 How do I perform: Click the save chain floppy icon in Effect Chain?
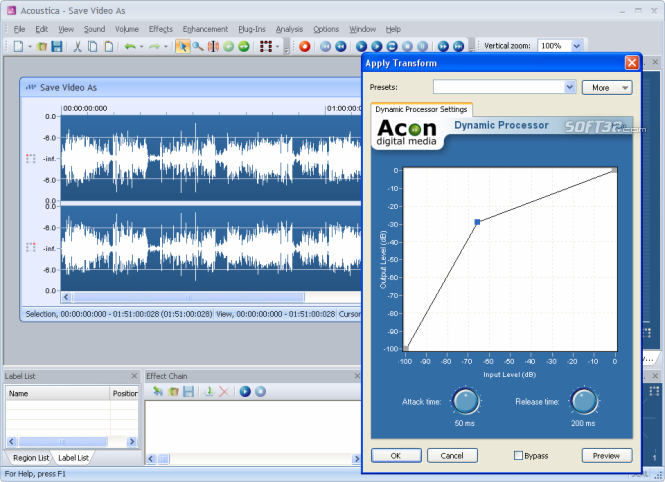click(188, 391)
